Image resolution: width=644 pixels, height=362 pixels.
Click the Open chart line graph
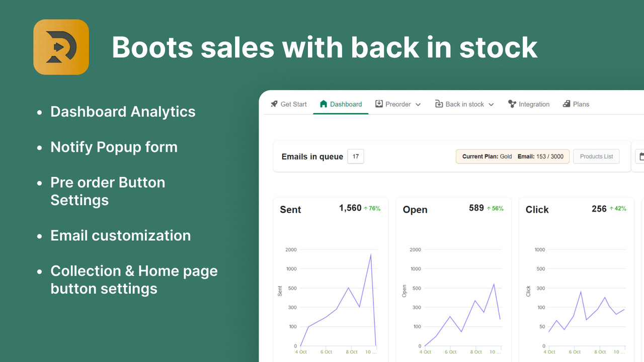(x=462, y=315)
